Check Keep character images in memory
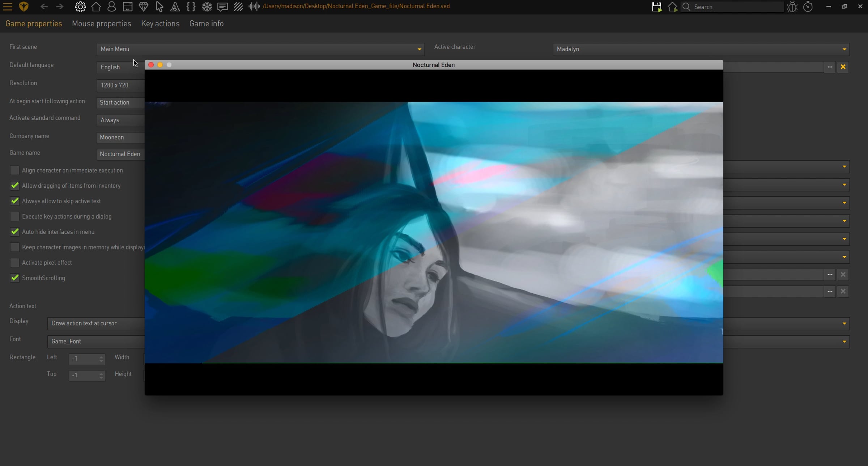The height and width of the screenshot is (466, 868). (14, 247)
